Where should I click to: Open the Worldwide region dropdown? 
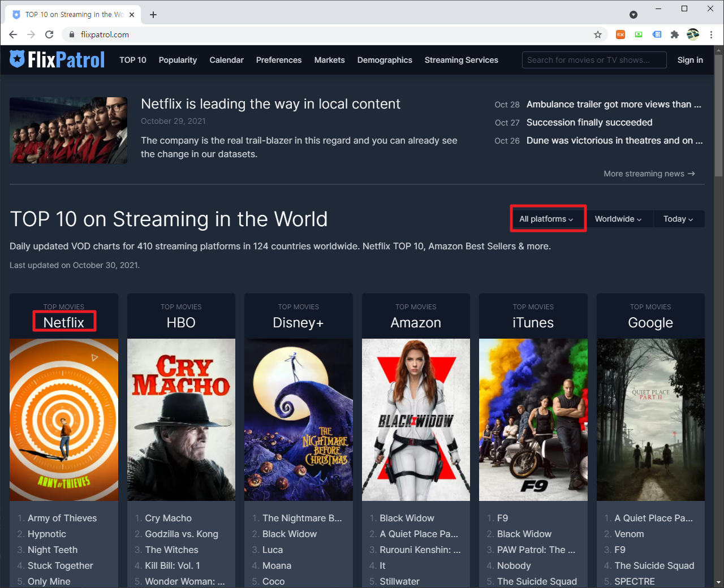pyautogui.click(x=618, y=219)
